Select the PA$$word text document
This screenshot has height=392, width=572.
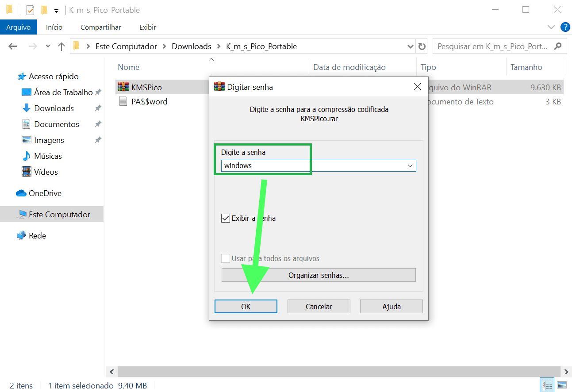point(149,102)
